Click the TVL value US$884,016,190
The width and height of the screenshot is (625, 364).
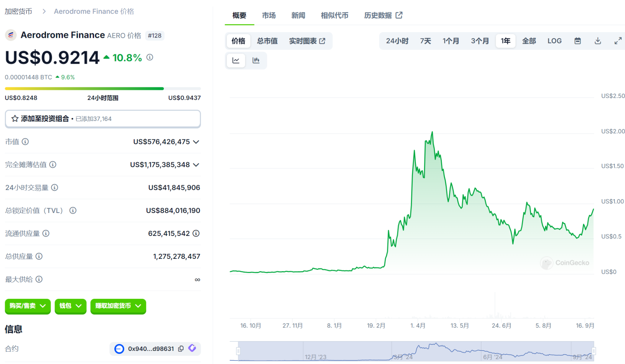pyautogui.click(x=173, y=210)
